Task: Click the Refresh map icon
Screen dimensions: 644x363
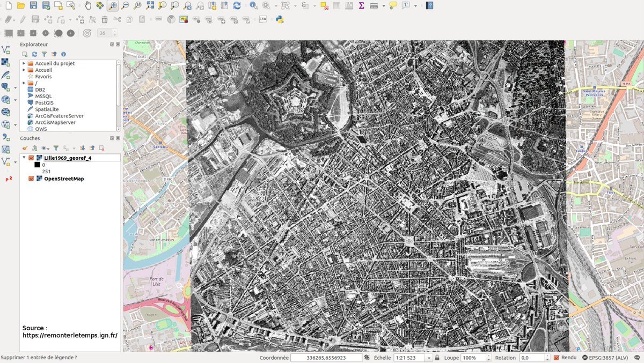Action: (x=237, y=6)
